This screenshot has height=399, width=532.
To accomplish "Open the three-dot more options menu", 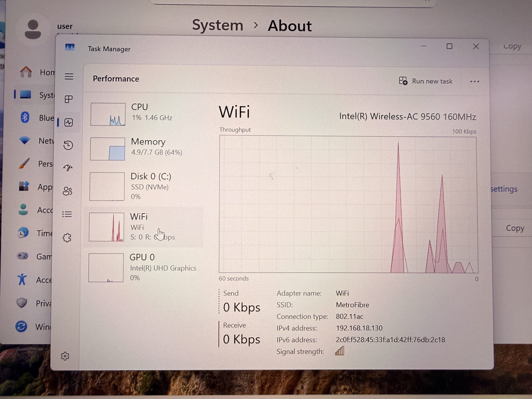I will pos(474,81).
